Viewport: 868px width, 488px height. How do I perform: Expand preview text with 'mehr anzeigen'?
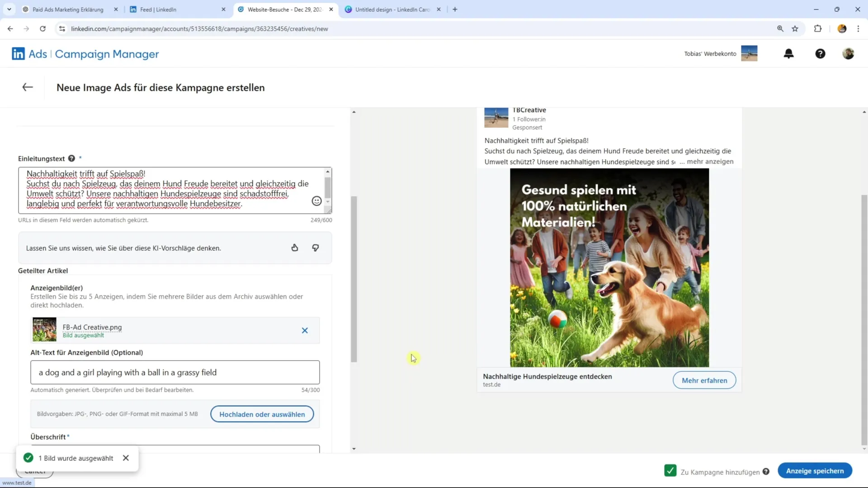point(710,161)
